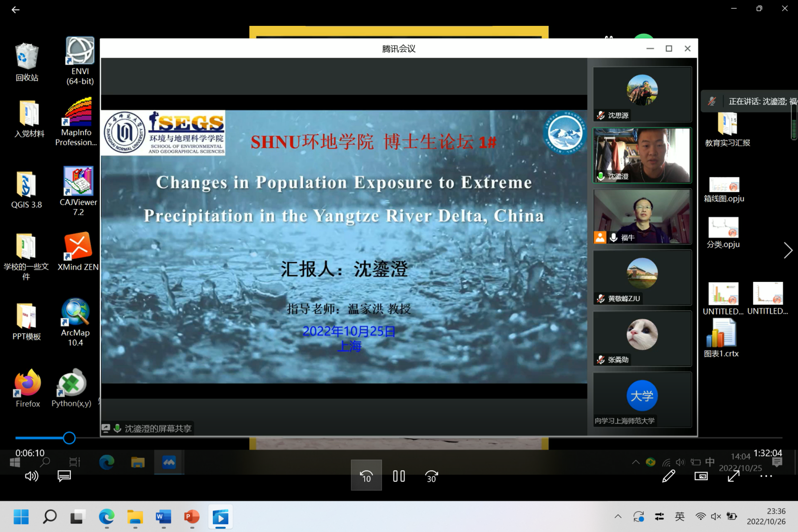Click 入党材料 folder icon
The width and height of the screenshot is (798, 532).
tap(29, 119)
